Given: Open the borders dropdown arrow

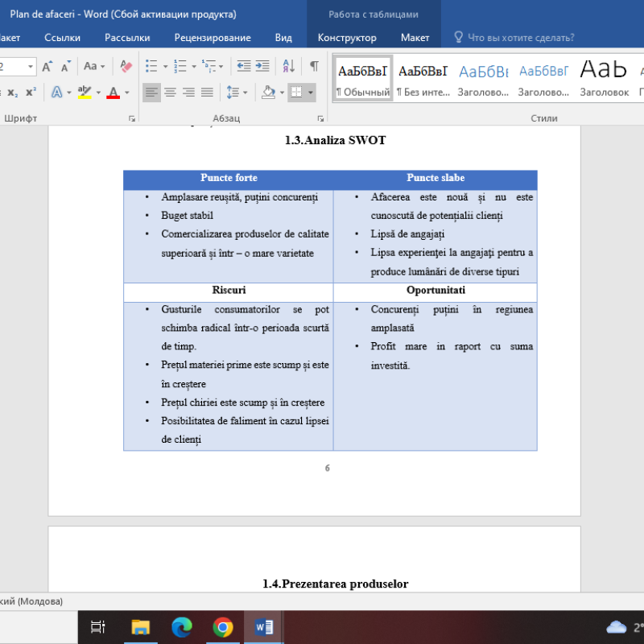Looking at the screenshot, I should click(x=310, y=93).
